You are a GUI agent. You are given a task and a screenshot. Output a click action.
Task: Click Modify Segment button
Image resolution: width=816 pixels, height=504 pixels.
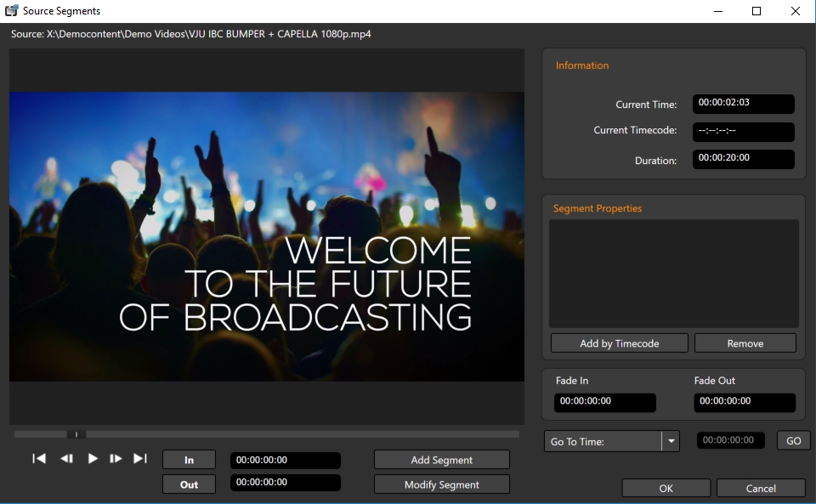pos(442,484)
